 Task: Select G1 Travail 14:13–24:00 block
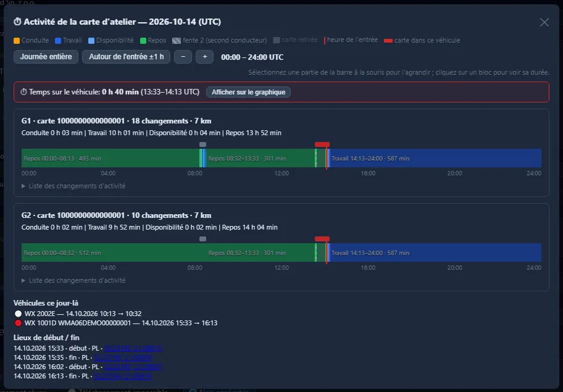(x=436, y=158)
